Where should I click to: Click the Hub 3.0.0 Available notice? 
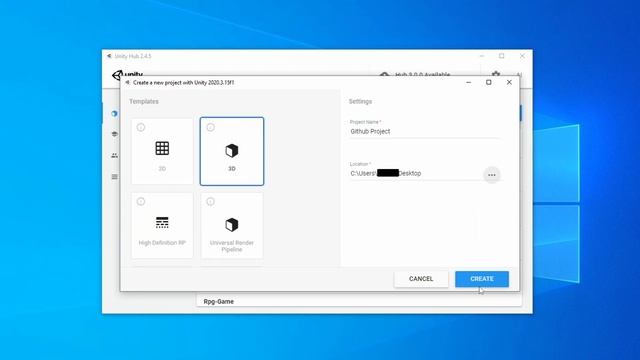[415, 74]
